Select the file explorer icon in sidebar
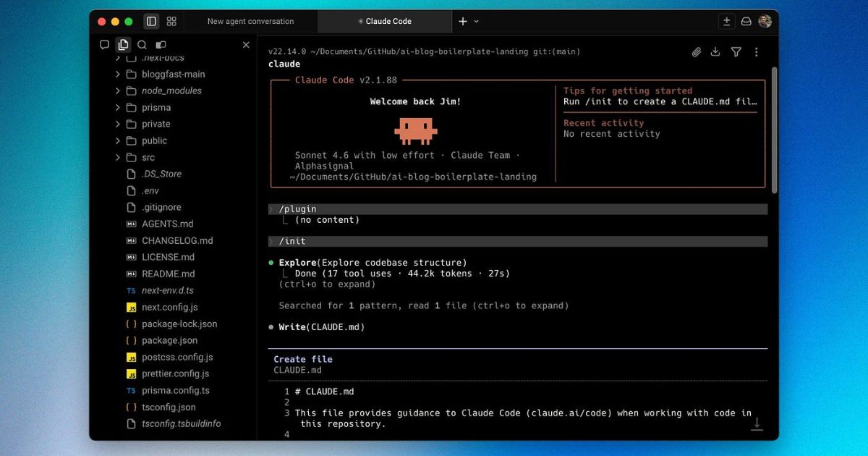The height and width of the screenshot is (456, 868). click(123, 45)
